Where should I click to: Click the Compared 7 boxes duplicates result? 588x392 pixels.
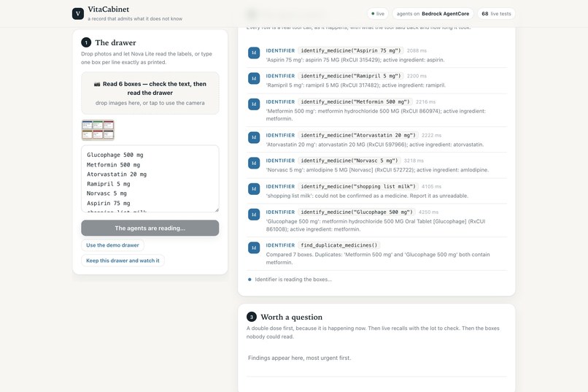[378, 258]
